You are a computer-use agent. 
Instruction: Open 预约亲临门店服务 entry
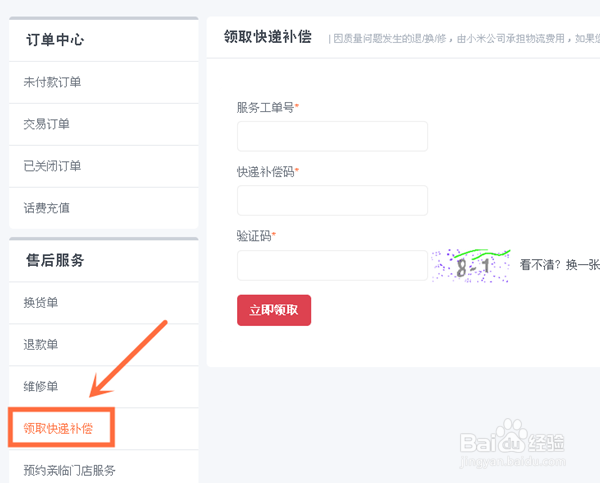[x=69, y=470]
